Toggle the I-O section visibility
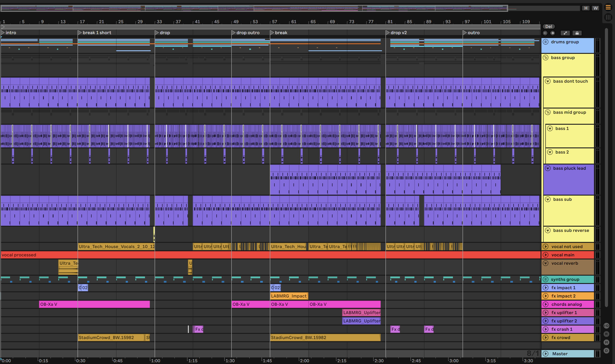Viewport: 615px width, 364px height. pyautogui.click(x=606, y=326)
